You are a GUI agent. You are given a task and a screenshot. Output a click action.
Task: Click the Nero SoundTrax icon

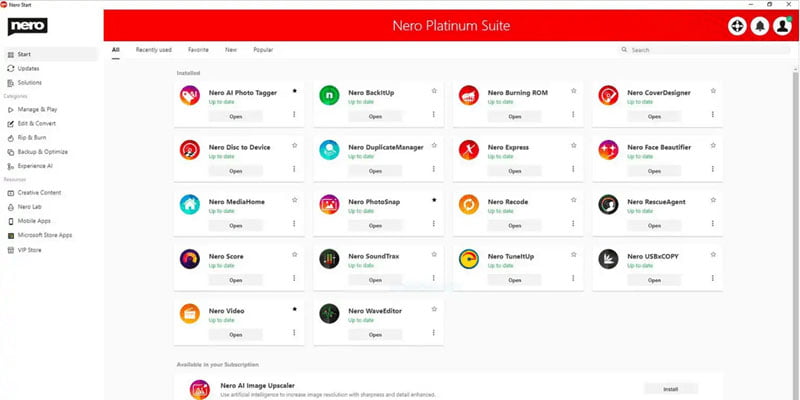pos(329,259)
